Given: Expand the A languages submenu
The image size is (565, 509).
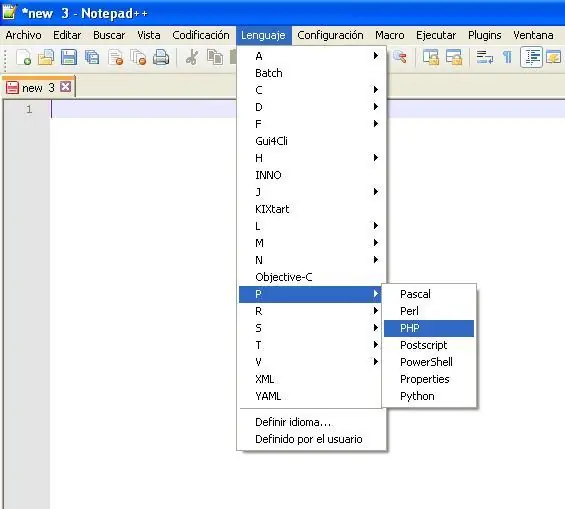Looking at the screenshot, I should coord(311,56).
